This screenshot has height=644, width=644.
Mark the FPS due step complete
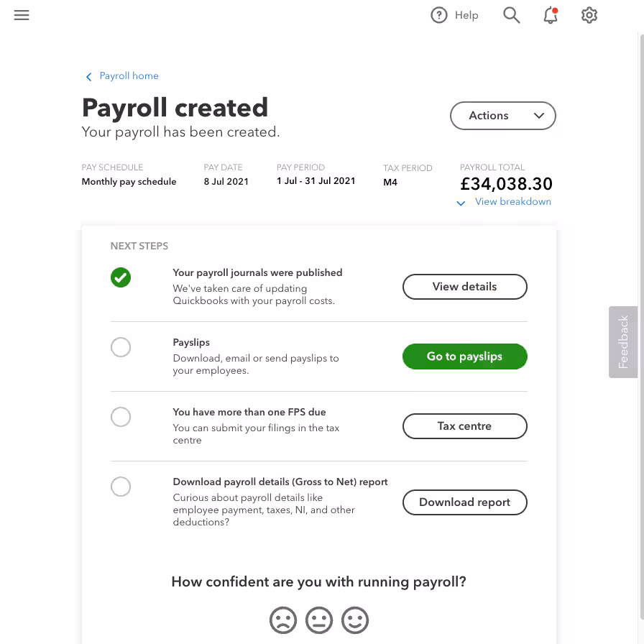[x=121, y=417]
